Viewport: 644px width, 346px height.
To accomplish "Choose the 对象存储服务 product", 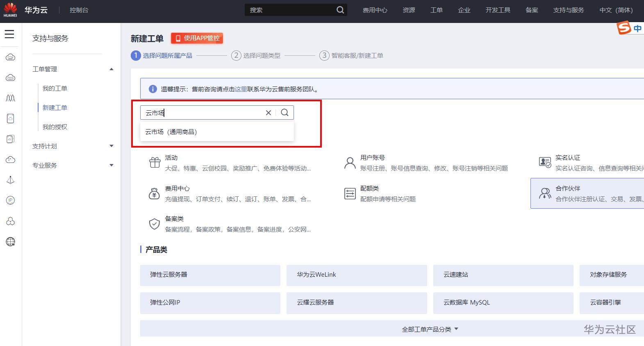I will click(612, 275).
